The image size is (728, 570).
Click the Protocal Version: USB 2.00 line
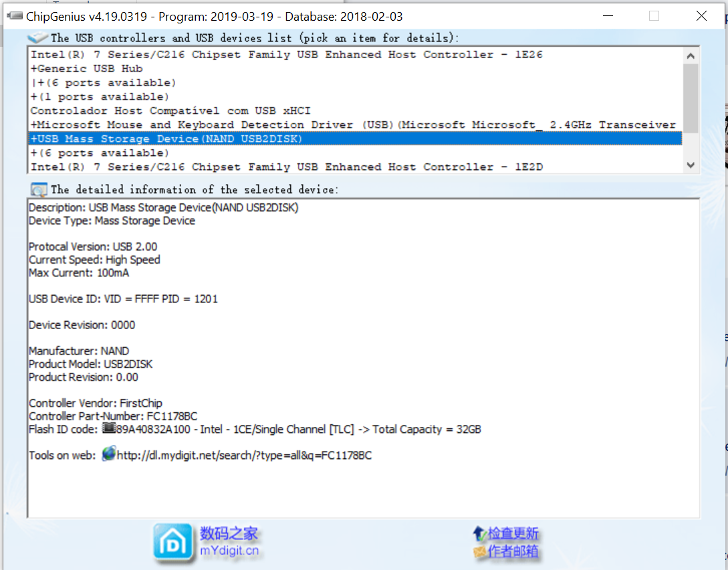point(93,247)
